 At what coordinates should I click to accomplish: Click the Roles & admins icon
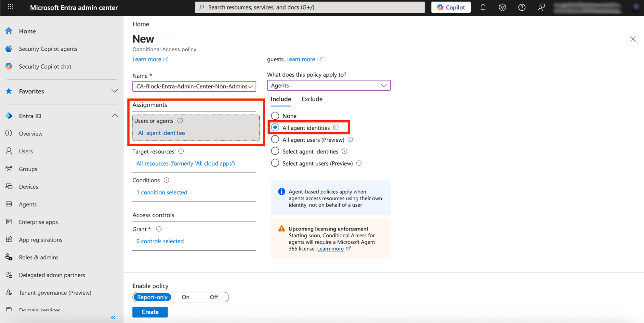[9, 257]
